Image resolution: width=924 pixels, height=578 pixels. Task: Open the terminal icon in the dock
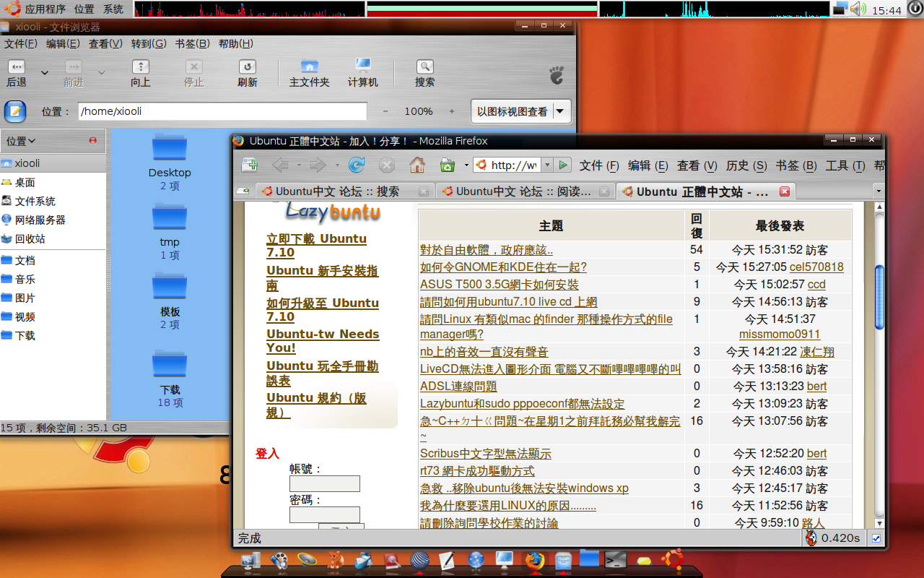coord(615,559)
